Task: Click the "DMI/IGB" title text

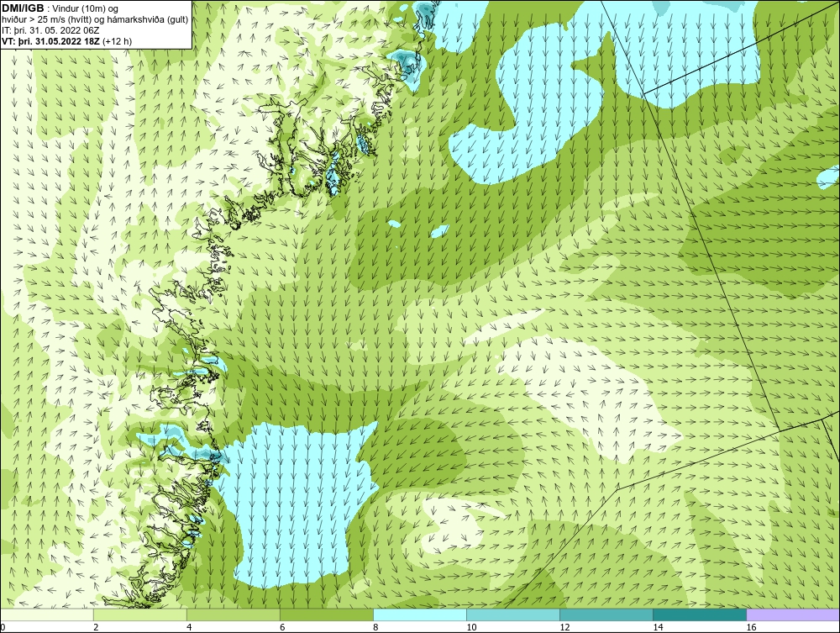Action: [23, 8]
